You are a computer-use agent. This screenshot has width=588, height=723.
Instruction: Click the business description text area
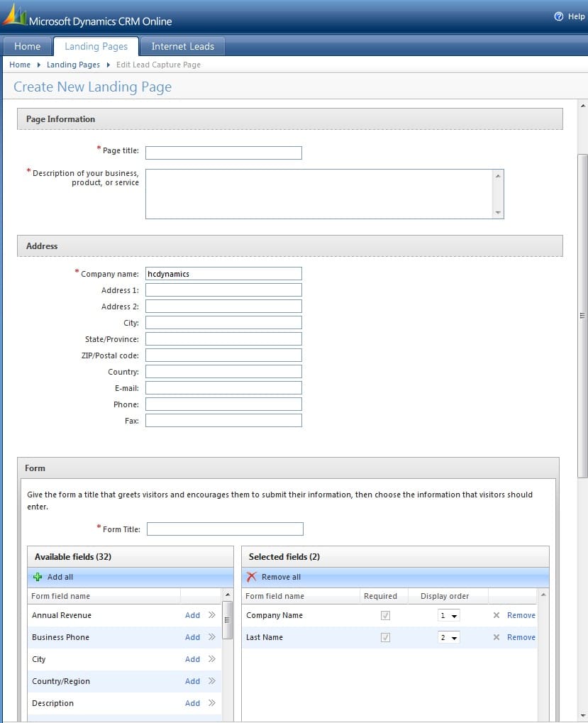coord(319,194)
